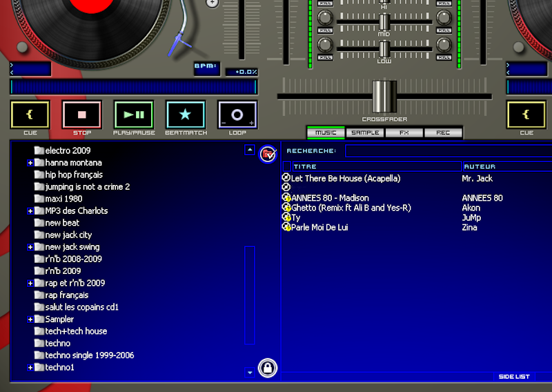Expand the Sampler folder node
Screen dimensions: 552x392
[x=30, y=320]
